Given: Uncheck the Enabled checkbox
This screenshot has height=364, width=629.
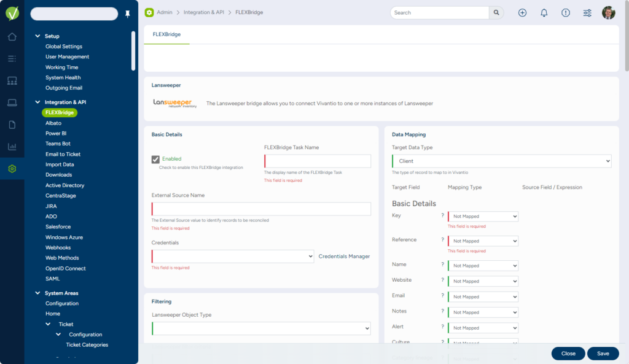Looking at the screenshot, I should point(155,160).
